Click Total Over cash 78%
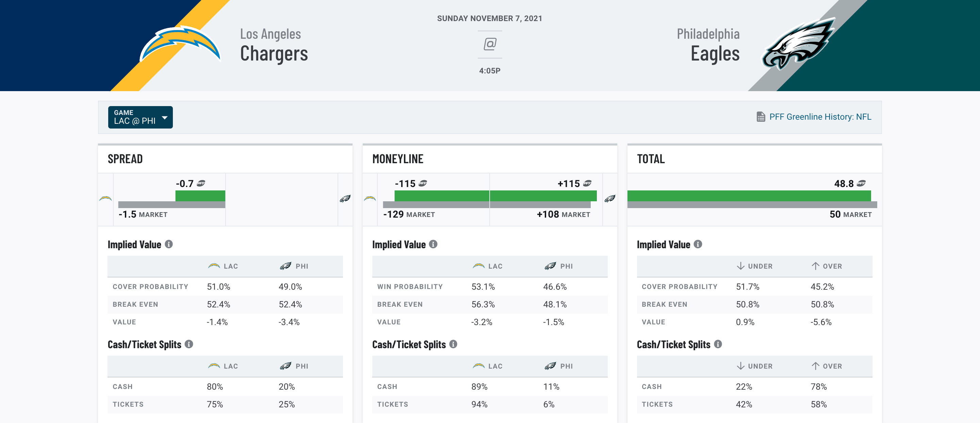Screen dimensions: 980x423 [x=819, y=387]
